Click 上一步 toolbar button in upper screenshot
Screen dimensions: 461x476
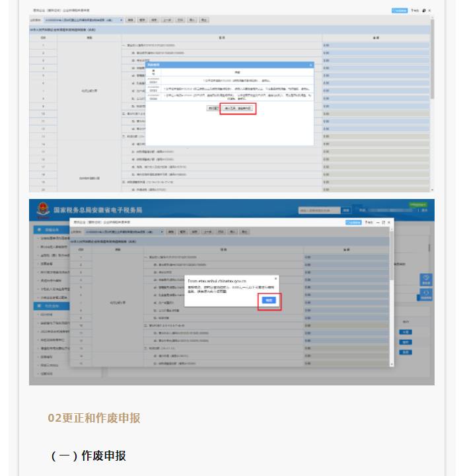pyautogui.click(x=167, y=20)
